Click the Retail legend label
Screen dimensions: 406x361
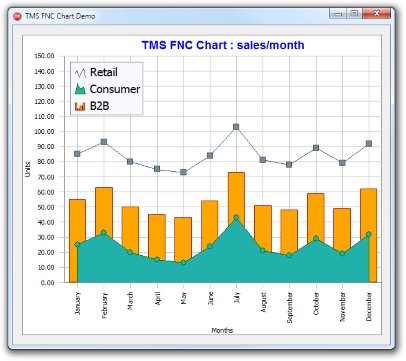(104, 72)
